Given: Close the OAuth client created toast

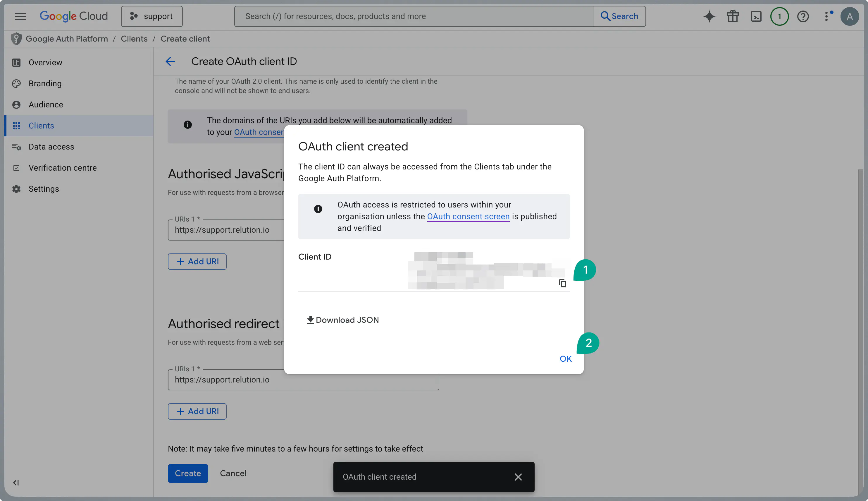Looking at the screenshot, I should [x=518, y=477].
